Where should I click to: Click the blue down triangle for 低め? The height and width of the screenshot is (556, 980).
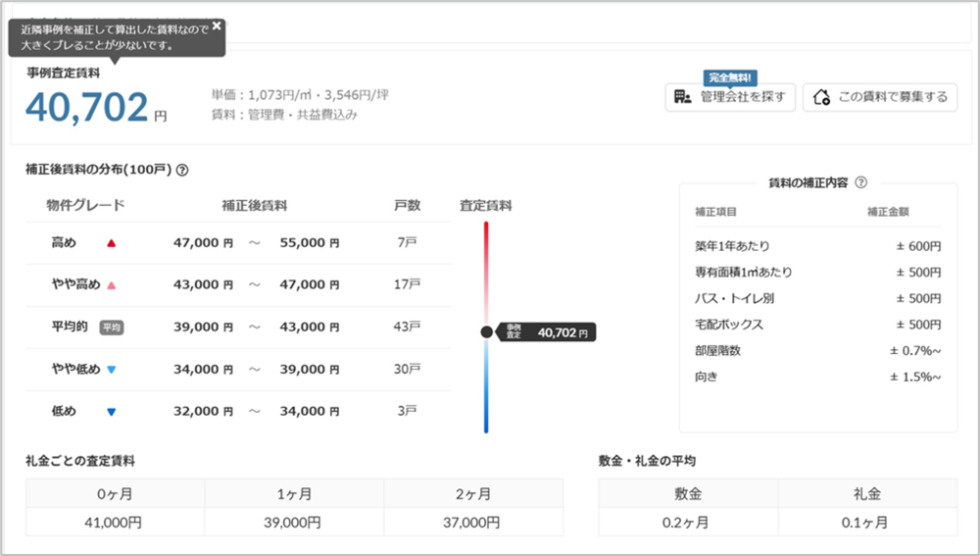click(x=112, y=412)
